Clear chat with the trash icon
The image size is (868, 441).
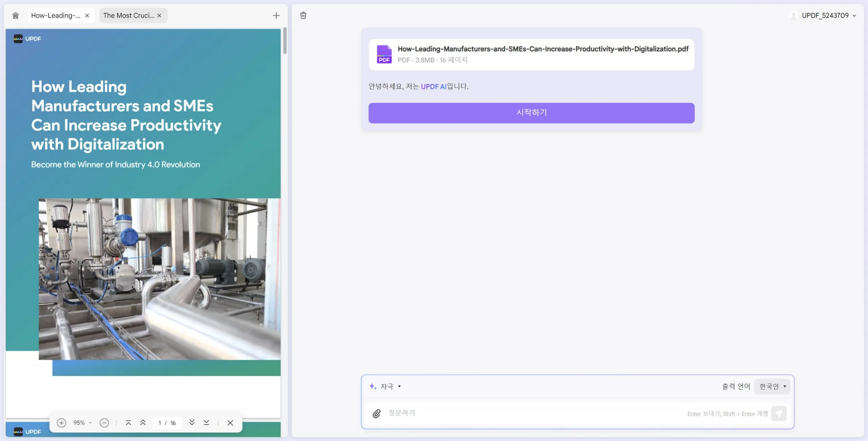(x=303, y=15)
